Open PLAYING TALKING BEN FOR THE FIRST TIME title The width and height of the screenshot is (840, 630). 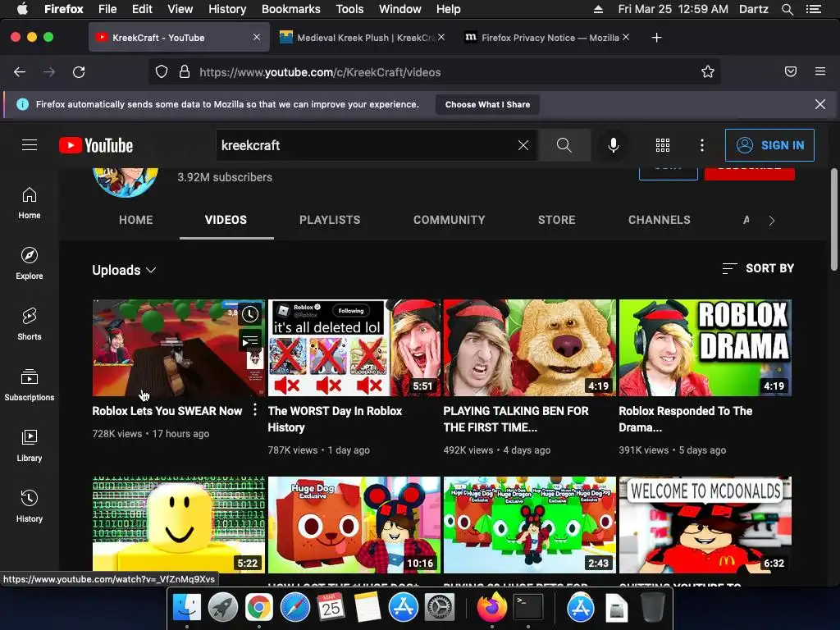point(516,419)
